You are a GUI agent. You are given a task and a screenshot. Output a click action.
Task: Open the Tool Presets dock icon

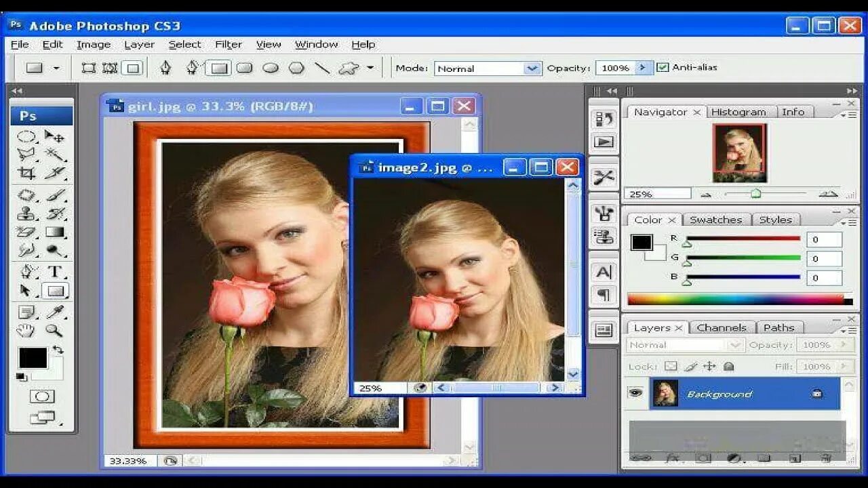[x=604, y=178]
